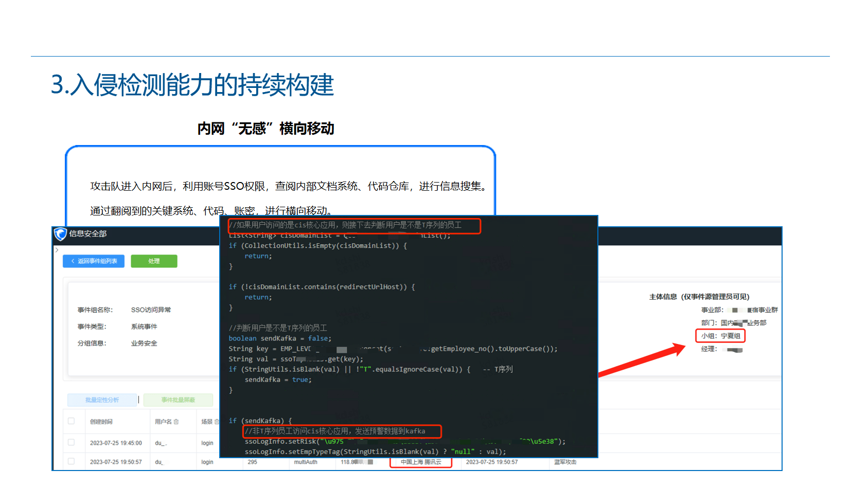This screenshot has height=488, width=868.
Task: Click the login cell in the 19:50:57 row
Action: (207, 462)
